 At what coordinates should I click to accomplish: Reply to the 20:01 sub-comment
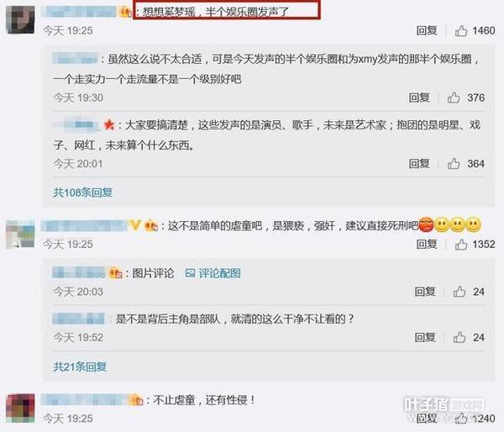(x=419, y=163)
